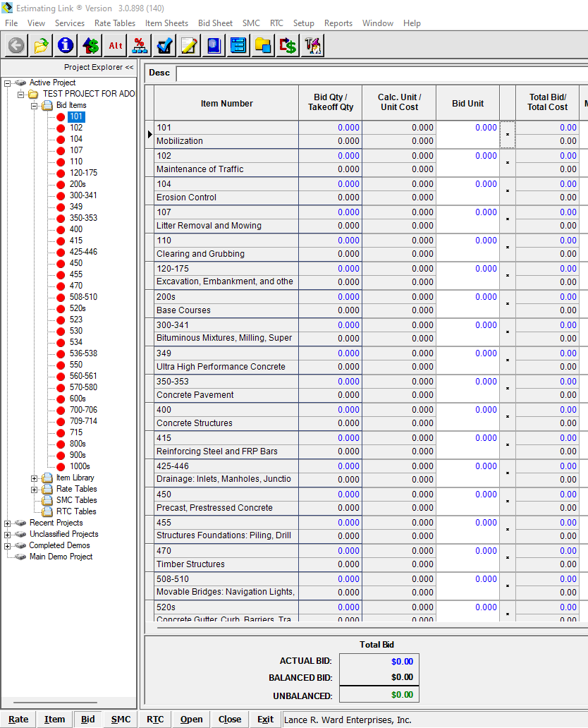Click the red circle icon beside item 400
588x728 pixels.
point(61,229)
